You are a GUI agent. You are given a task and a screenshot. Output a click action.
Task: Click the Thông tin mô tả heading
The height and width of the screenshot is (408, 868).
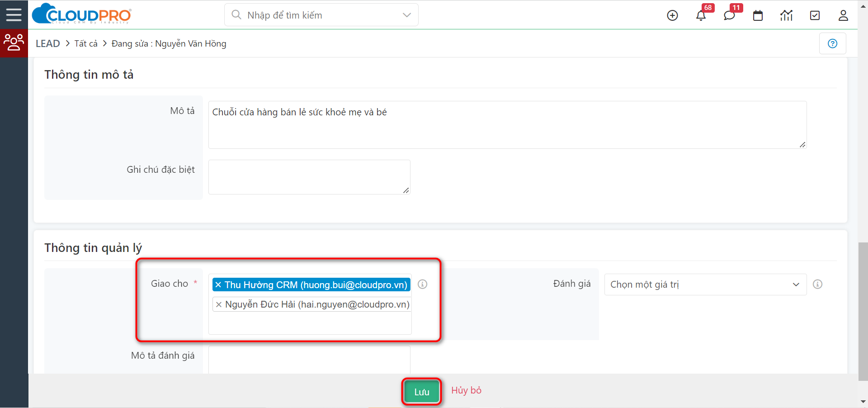click(x=89, y=75)
